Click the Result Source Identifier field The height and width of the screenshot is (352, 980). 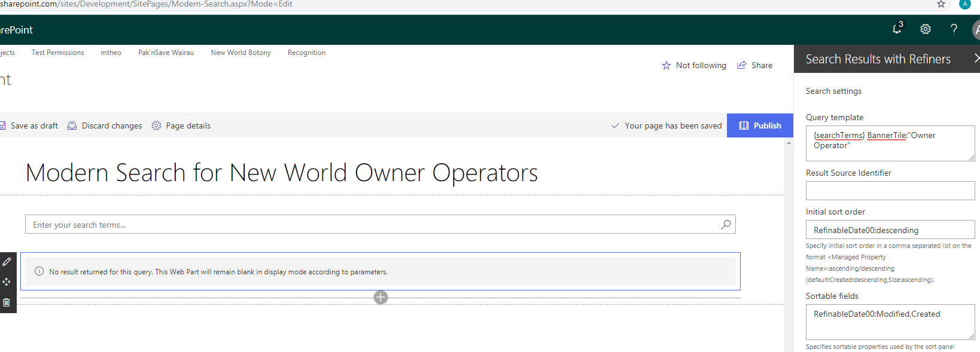point(890,191)
